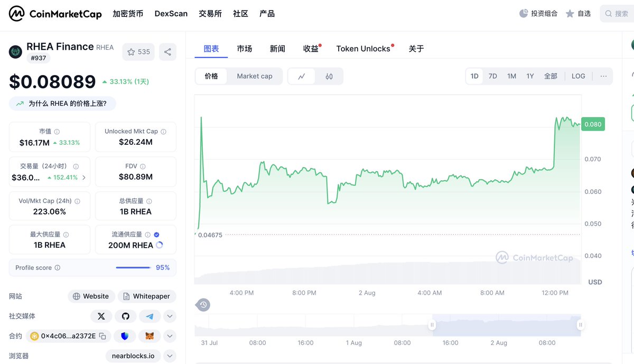Image resolution: width=634 pixels, height=364 pixels.
Task: Open the 加密货币 menu
Action: tap(128, 14)
